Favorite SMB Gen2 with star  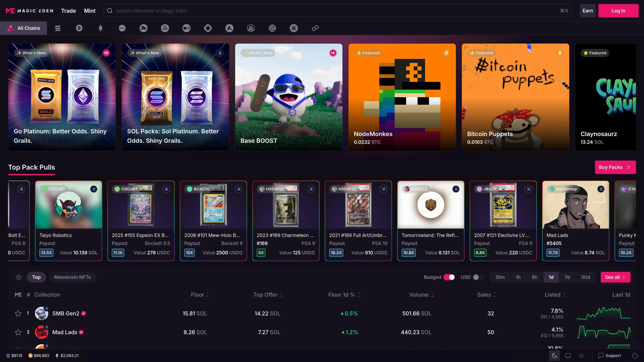tap(18, 313)
